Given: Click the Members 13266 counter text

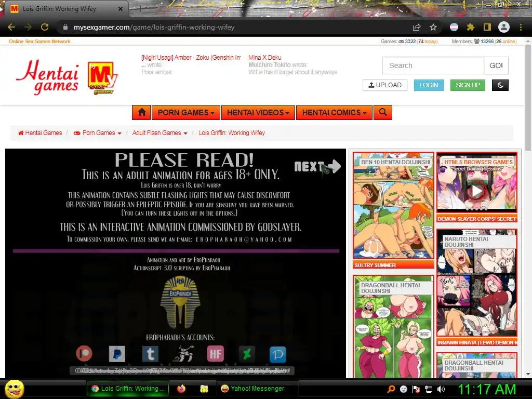Looking at the screenshot, I should tap(484, 42).
